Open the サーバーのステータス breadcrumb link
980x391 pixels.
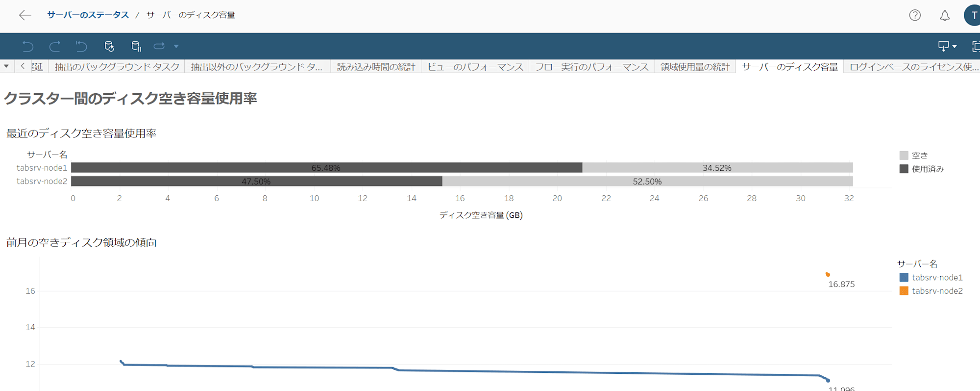coord(88,15)
